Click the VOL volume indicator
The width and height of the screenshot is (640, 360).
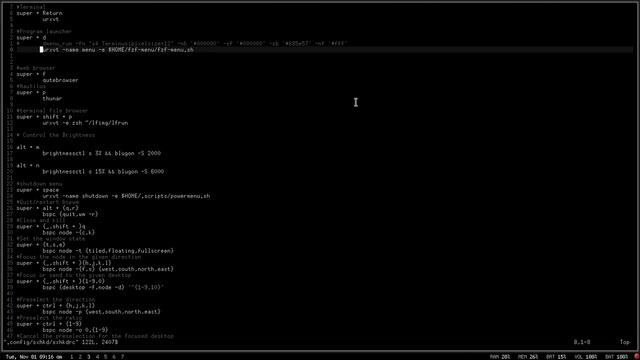click(x=586, y=357)
